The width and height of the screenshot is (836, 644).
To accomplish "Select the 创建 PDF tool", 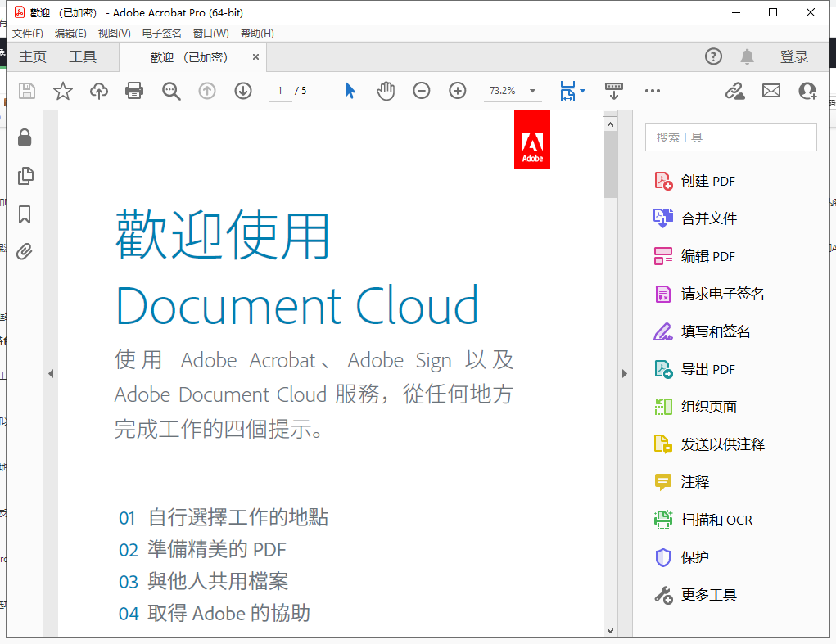I will pyautogui.click(x=695, y=181).
